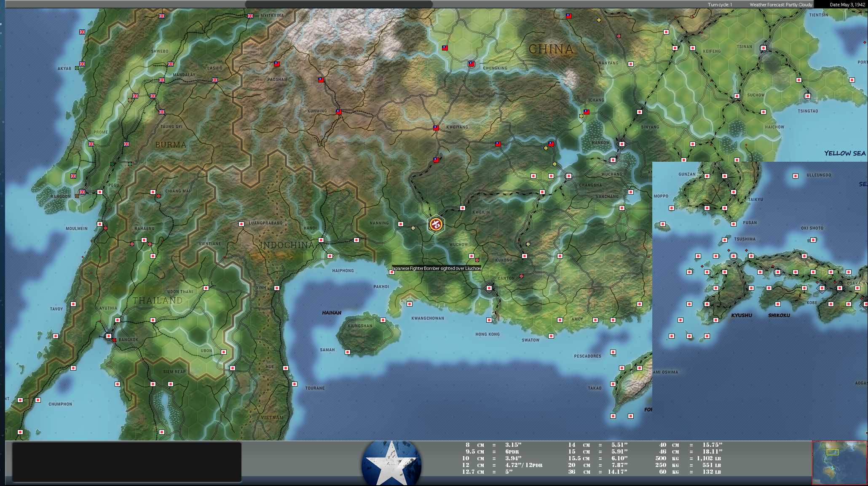Screen dimensions: 868x486
Task: Click the Weather Forecast Partly Cloudy label
Action: tap(781, 5)
